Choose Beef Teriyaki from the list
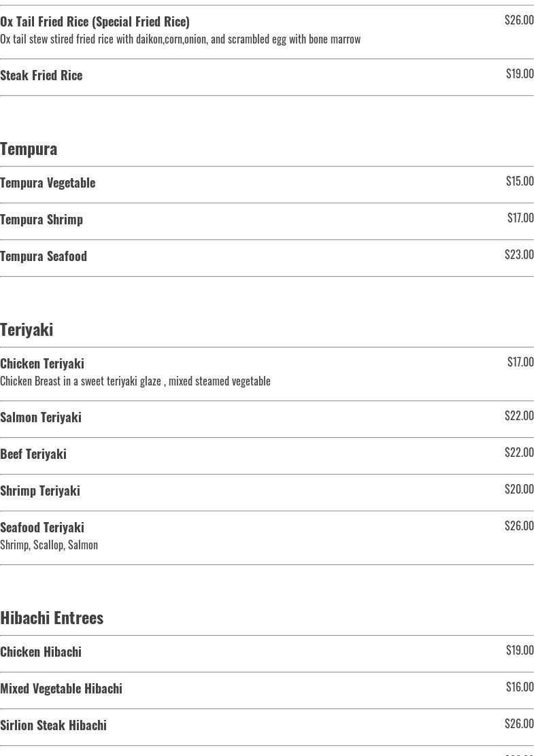Viewport: 534px width, 756px height. pyautogui.click(x=33, y=454)
